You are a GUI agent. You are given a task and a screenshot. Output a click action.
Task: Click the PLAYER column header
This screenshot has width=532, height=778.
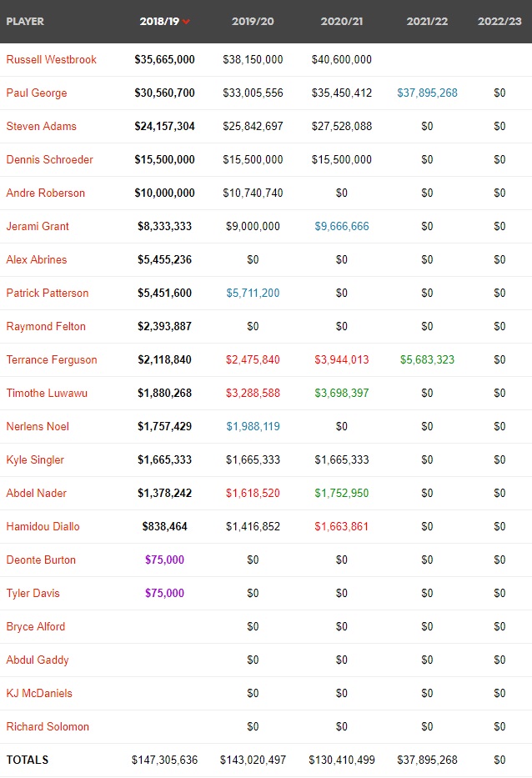[25, 22]
